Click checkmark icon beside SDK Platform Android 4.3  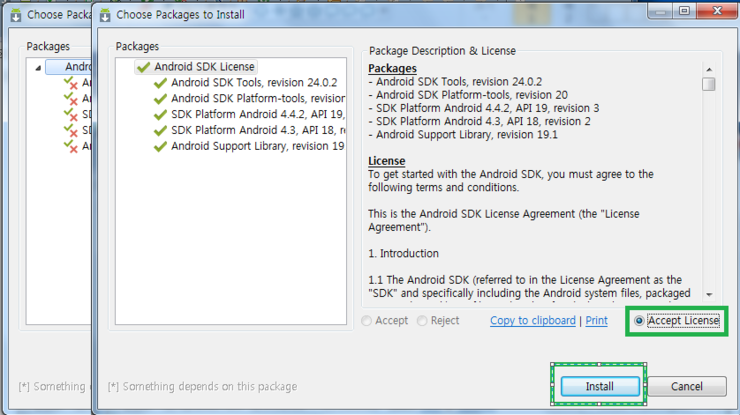coord(160,130)
